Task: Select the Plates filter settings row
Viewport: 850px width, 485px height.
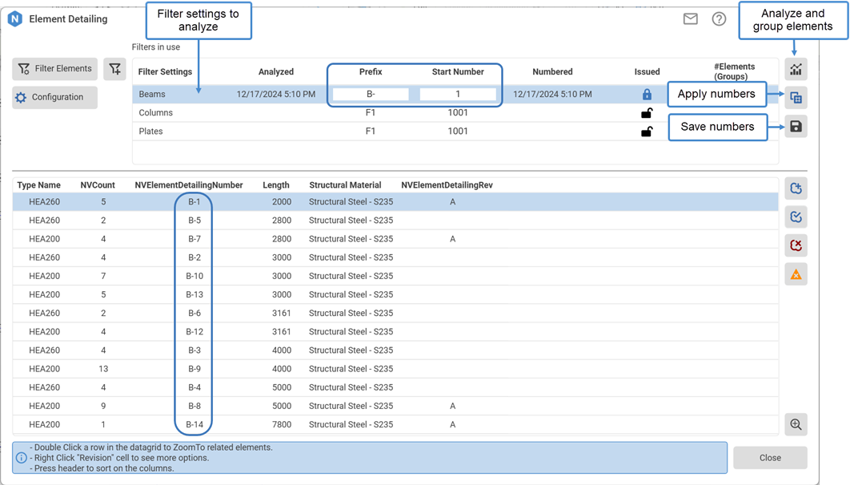Action: [x=455, y=131]
